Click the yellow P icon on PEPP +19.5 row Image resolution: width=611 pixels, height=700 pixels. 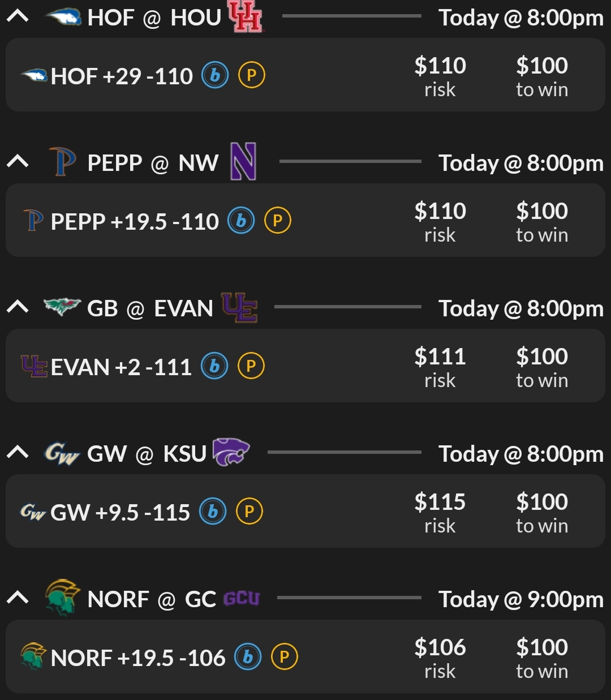[278, 221]
